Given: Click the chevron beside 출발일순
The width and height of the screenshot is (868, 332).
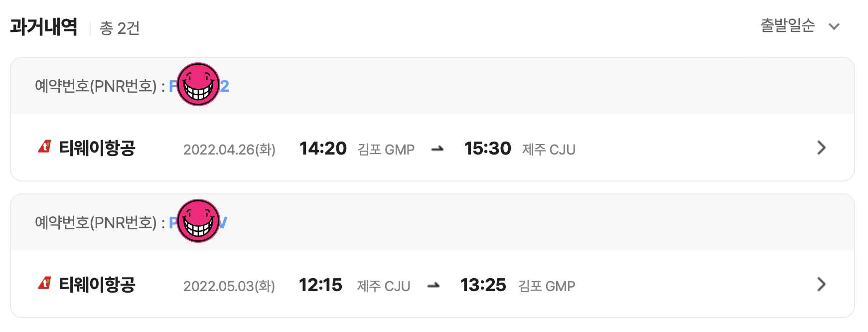Looking at the screenshot, I should coord(834,26).
